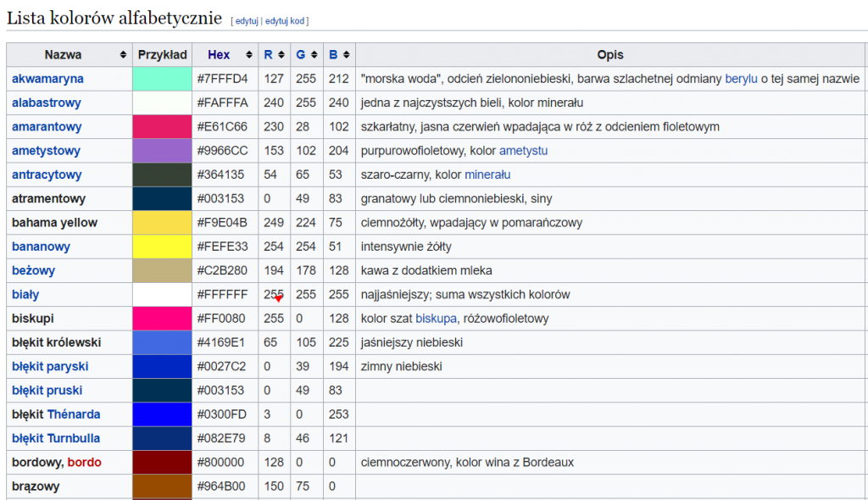Follow the berylu link in akwamaryna description
The height and width of the screenshot is (500, 868).
[741, 79]
